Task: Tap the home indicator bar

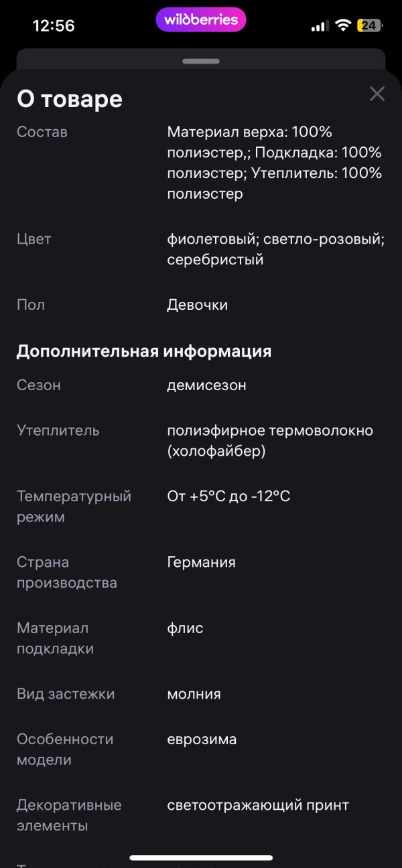Action: click(201, 857)
